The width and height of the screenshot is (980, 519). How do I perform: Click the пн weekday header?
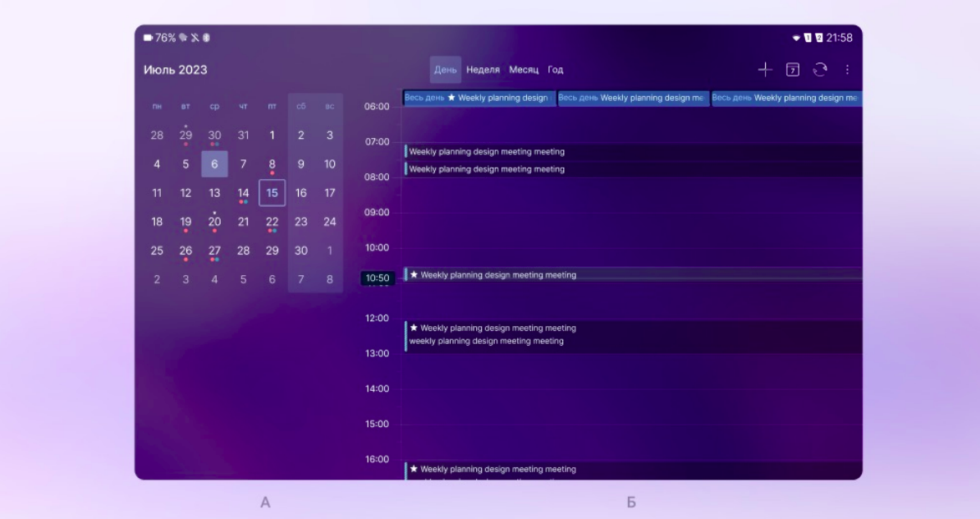[x=157, y=106]
